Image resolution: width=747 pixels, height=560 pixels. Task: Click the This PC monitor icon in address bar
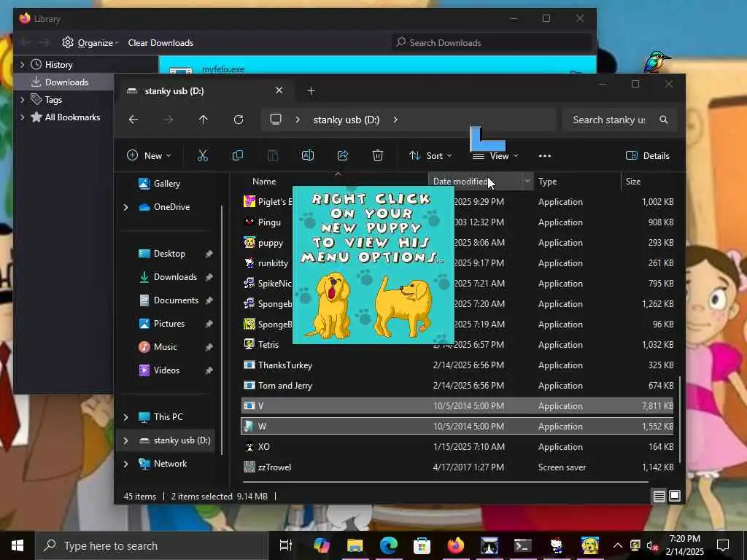point(275,119)
